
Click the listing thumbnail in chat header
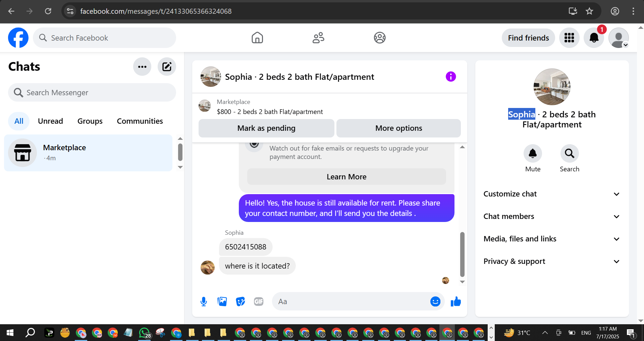coord(211,77)
